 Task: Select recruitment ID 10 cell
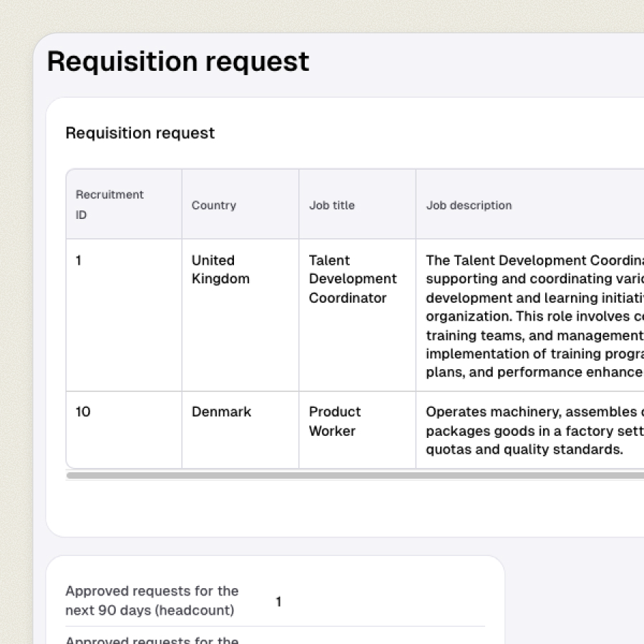(x=83, y=412)
